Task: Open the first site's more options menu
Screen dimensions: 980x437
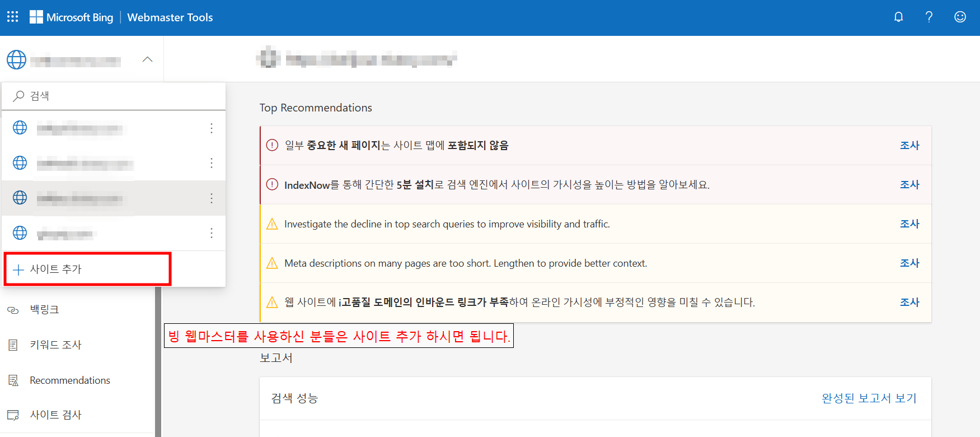Action: (212, 128)
